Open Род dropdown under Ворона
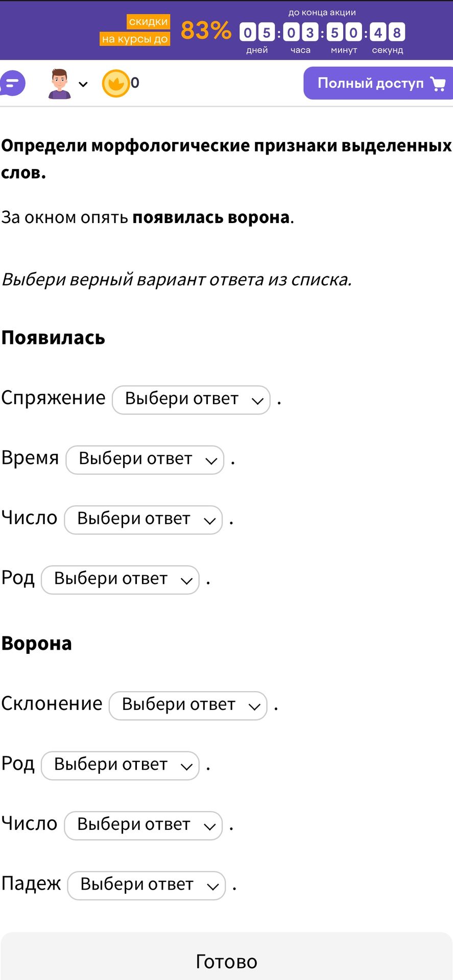 120,766
